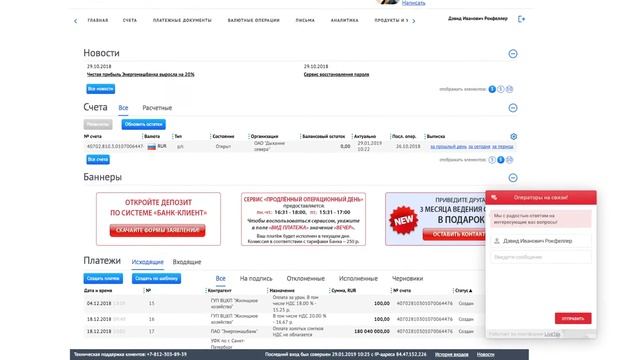
Task: Click the Все новости button
Action: 100,89
